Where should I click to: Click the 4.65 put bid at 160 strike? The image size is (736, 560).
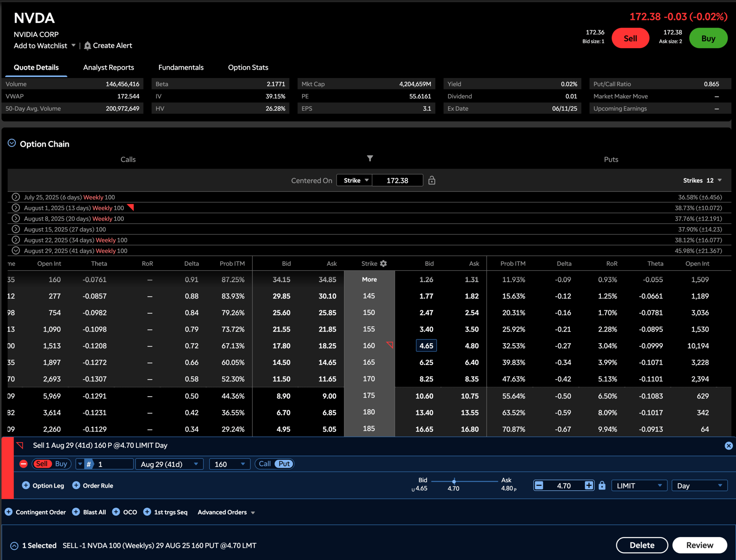click(x=426, y=346)
